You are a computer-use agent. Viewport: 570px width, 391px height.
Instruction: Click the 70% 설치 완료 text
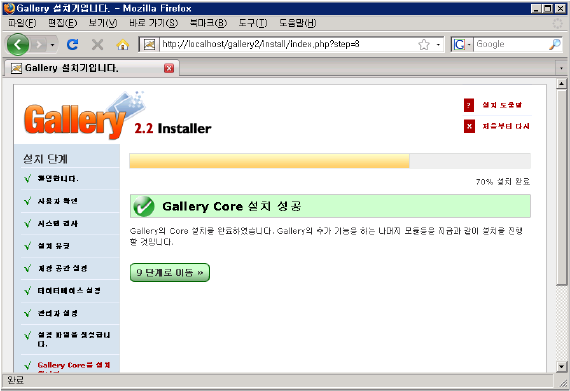point(503,181)
